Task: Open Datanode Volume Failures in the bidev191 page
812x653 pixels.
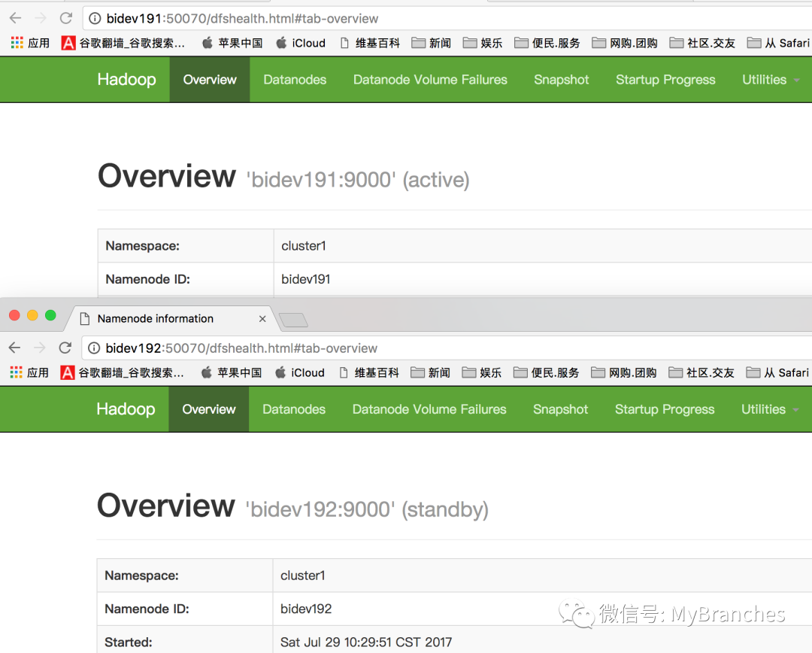Action: 430,79
